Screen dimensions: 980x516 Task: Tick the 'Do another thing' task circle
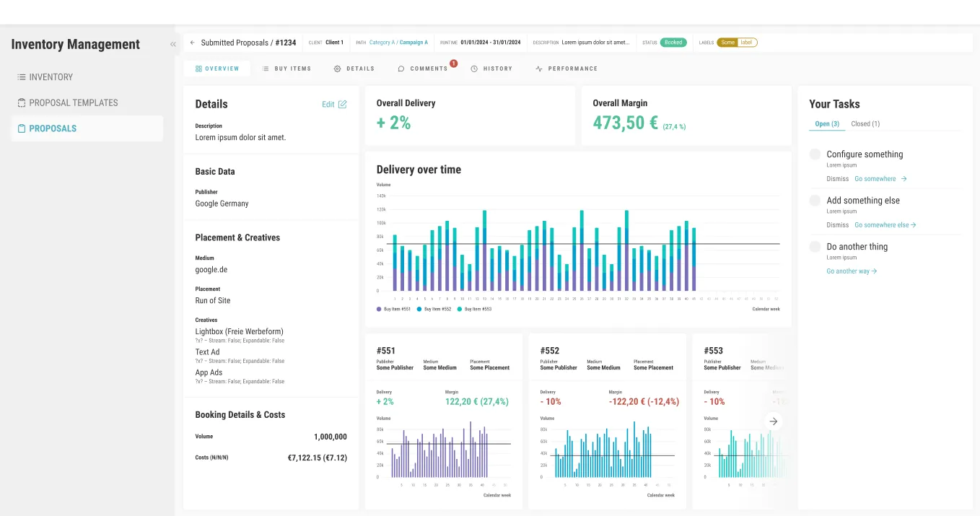(x=815, y=247)
